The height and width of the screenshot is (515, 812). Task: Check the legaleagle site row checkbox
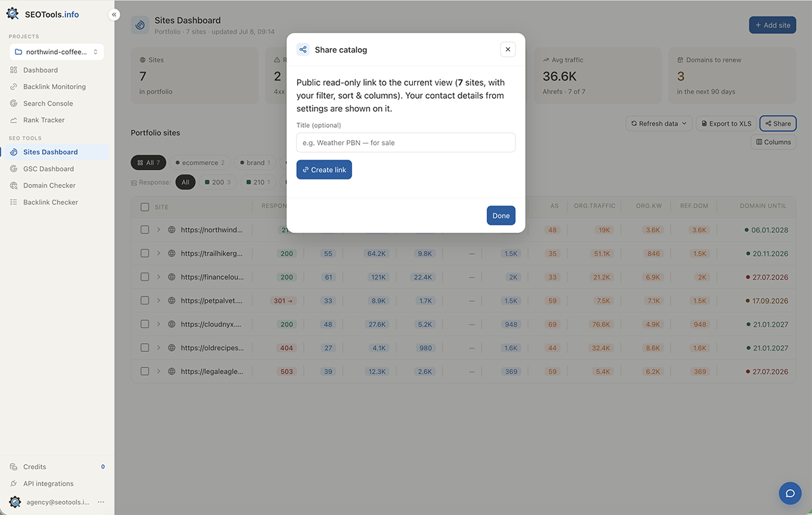click(x=145, y=372)
